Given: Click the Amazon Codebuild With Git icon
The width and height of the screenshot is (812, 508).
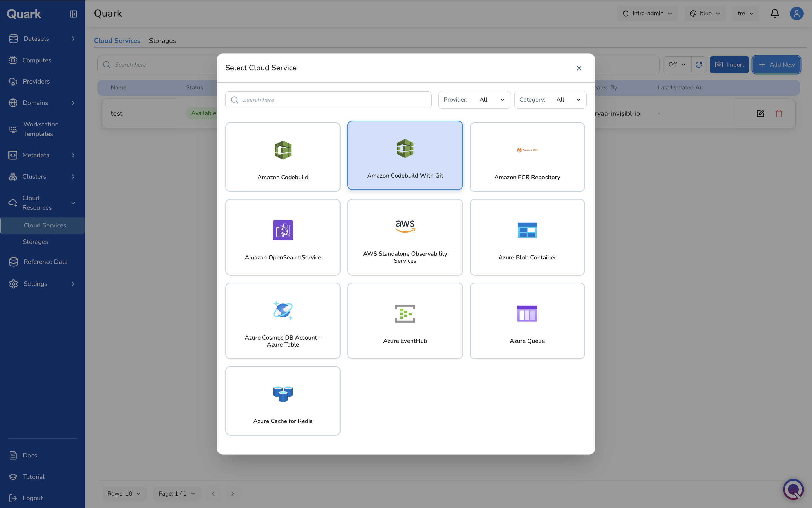Looking at the screenshot, I should pos(405,148).
